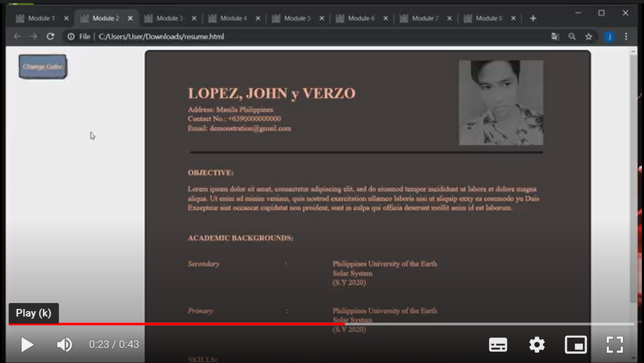Open the YouTube playback settings gear

[537, 345]
